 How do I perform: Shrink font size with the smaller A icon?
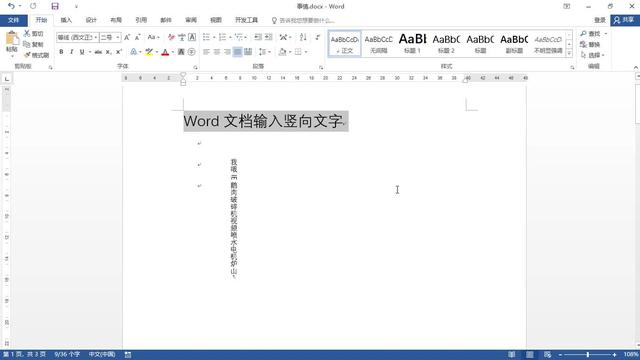point(138,37)
